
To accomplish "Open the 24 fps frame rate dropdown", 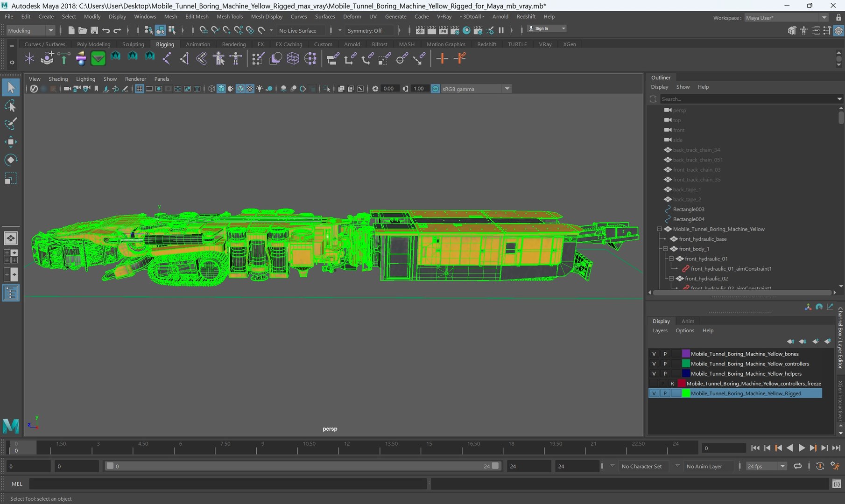I will (766, 466).
